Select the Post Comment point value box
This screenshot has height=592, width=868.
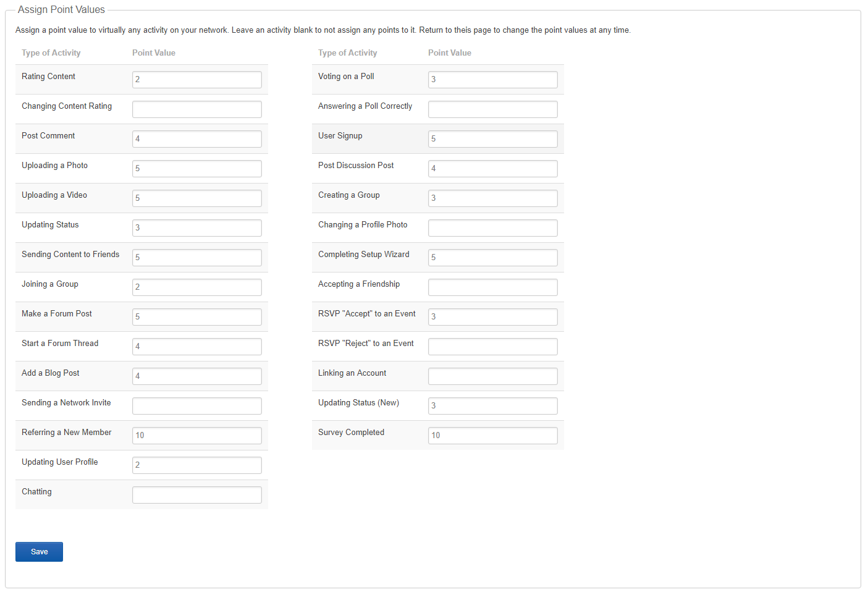click(196, 139)
